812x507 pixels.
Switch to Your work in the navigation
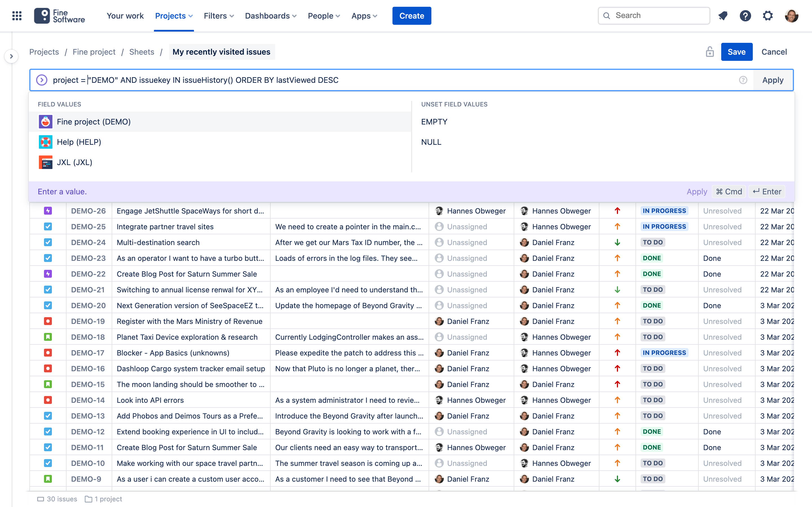(x=125, y=15)
